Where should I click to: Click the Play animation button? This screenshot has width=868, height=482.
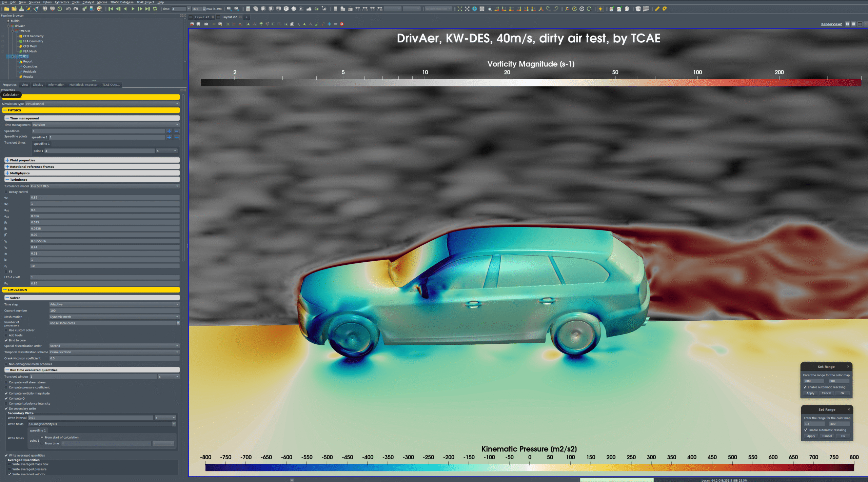tap(133, 9)
